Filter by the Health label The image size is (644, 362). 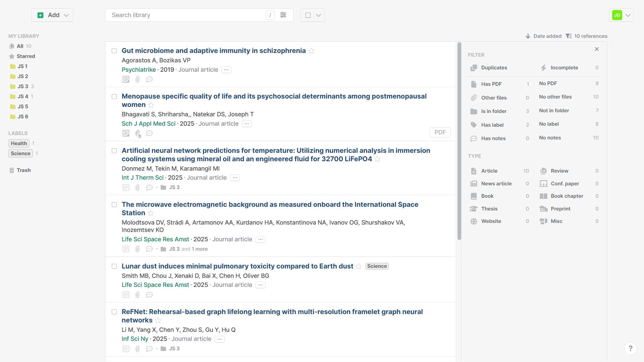19,143
